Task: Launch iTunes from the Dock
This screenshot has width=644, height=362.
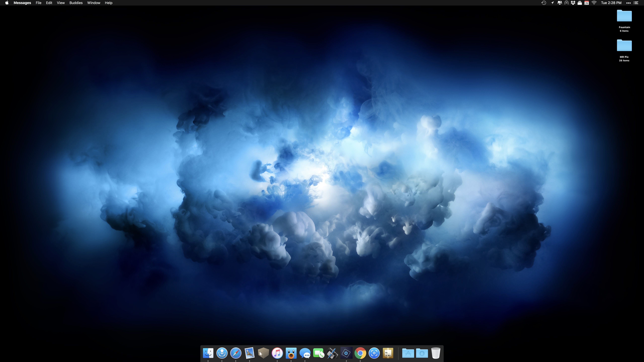Action: [x=277, y=353]
